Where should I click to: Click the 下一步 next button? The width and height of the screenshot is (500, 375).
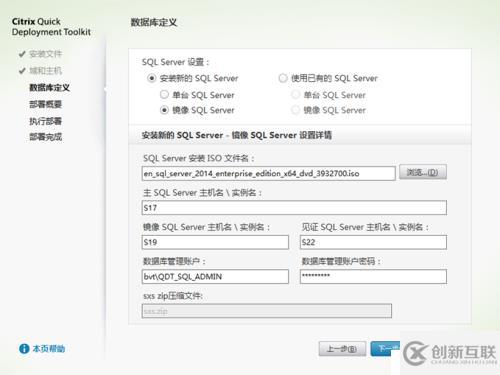pos(385,349)
